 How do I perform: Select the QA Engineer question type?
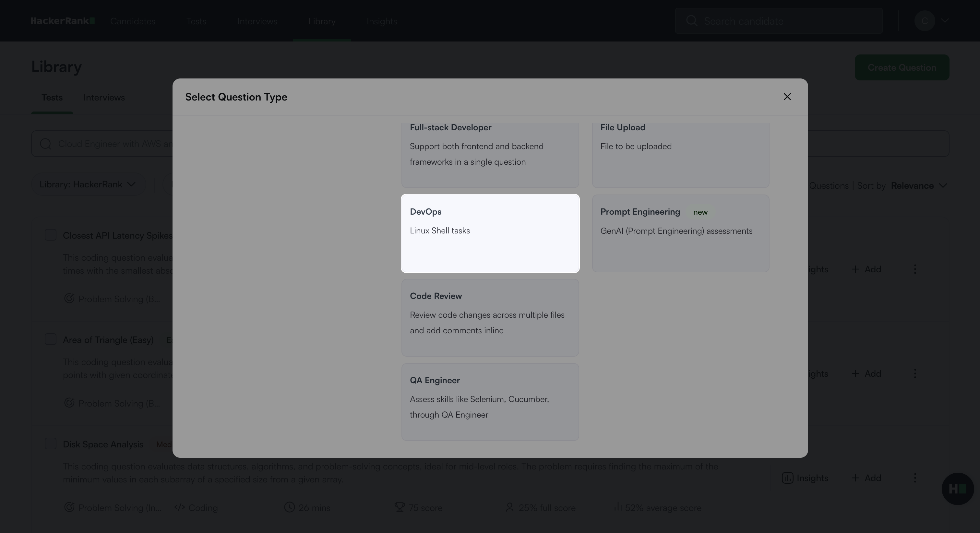point(490,402)
